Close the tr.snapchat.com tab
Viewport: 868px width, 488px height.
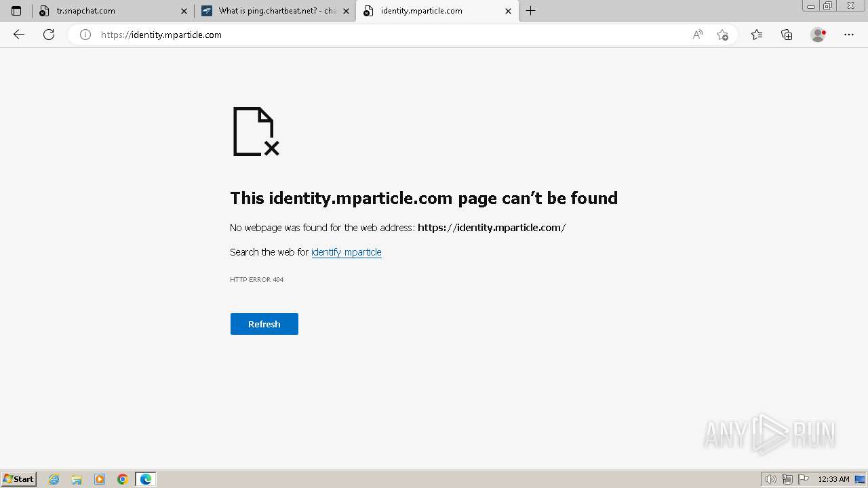(184, 11)
